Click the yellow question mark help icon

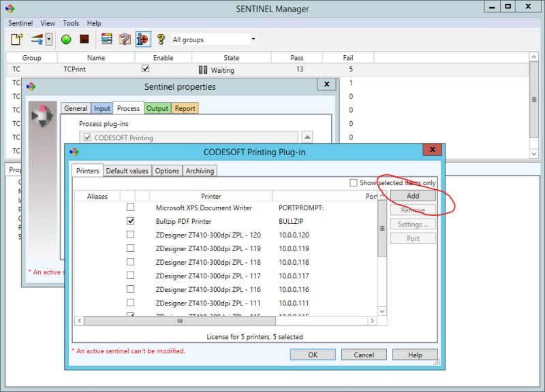[161, 39]
